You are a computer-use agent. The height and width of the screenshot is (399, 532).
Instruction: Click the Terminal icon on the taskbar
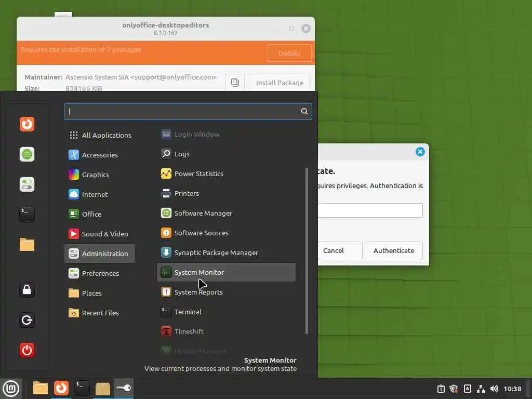82,388
